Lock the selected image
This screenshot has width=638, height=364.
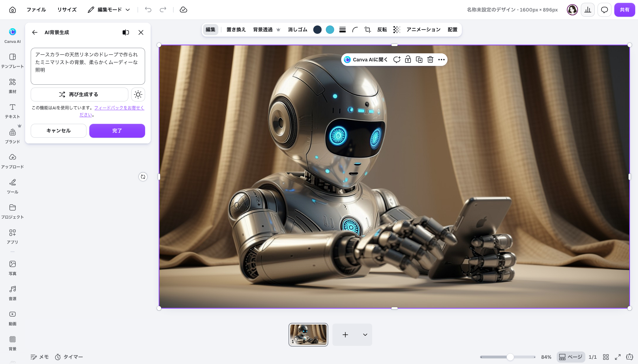(408, 60)
